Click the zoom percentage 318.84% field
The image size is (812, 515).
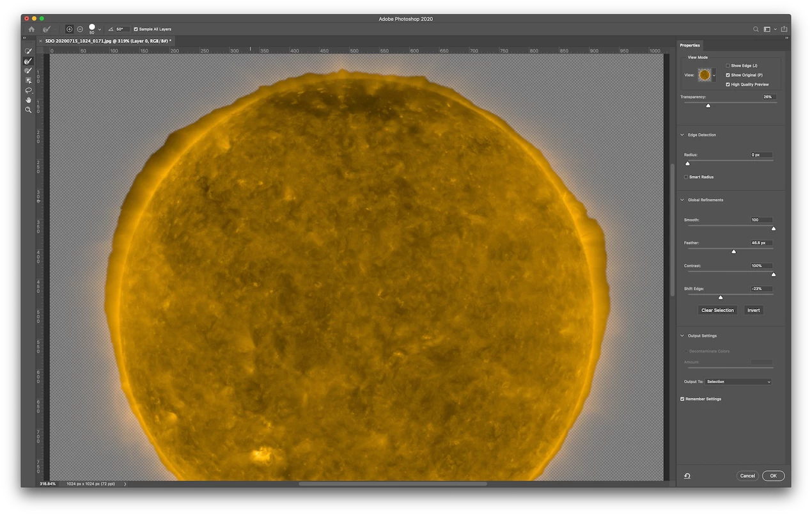[x=48, y=484]
